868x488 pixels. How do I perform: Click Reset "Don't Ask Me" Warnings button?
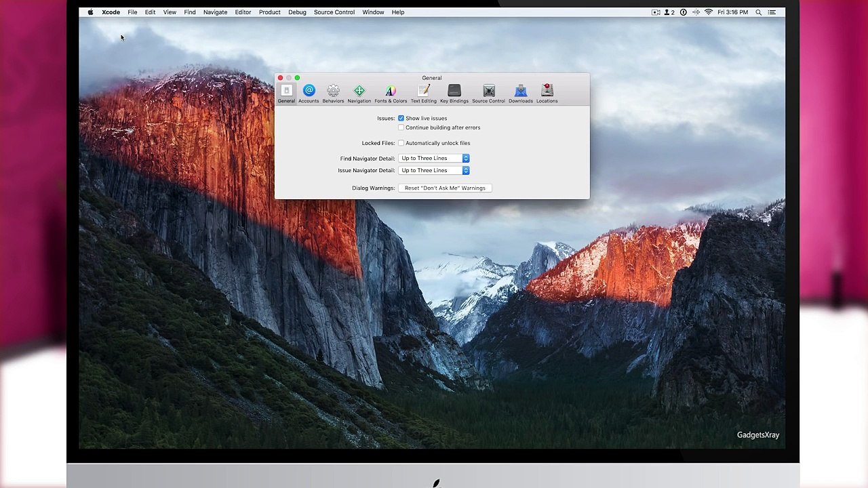click(445, 188)
